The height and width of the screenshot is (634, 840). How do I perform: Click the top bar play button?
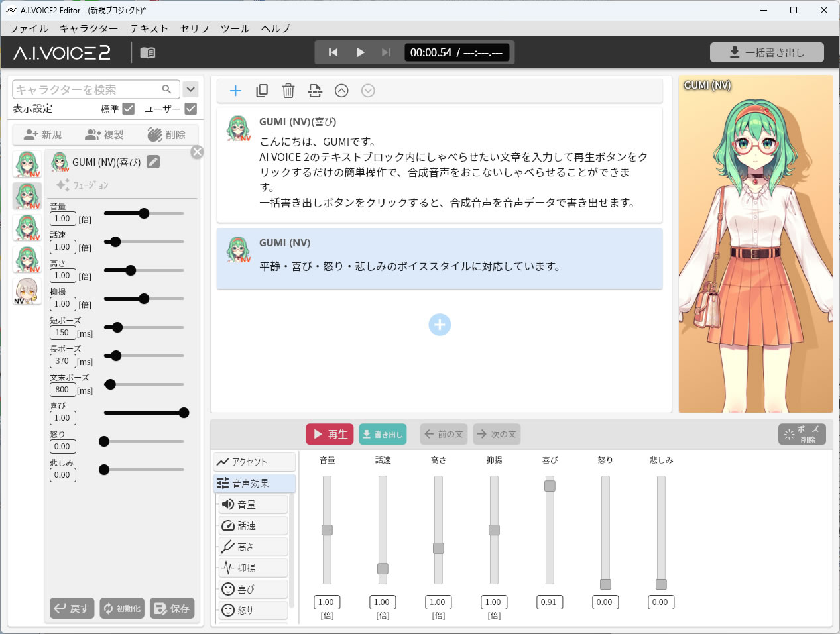360,52
